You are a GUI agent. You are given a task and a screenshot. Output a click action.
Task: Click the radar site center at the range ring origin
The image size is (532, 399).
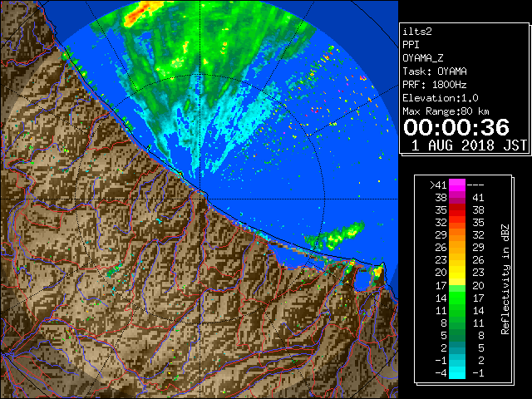tap(200, 199)
